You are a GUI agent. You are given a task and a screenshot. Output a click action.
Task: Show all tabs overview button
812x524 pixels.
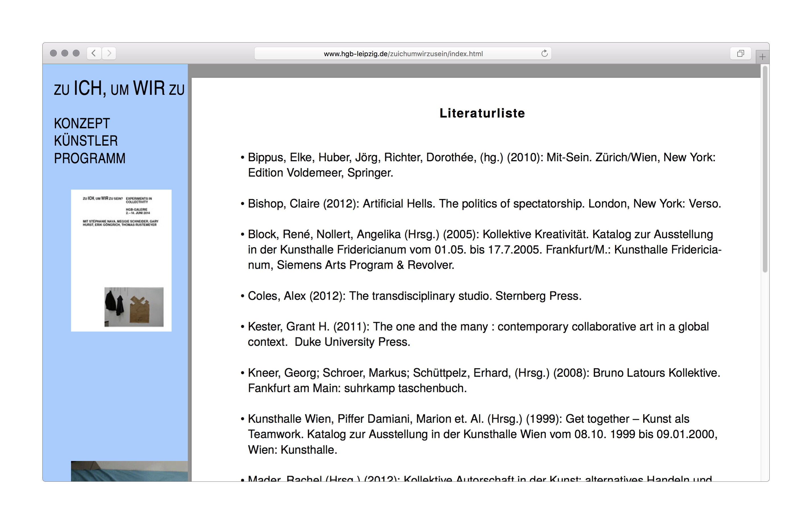coord(740,53)
